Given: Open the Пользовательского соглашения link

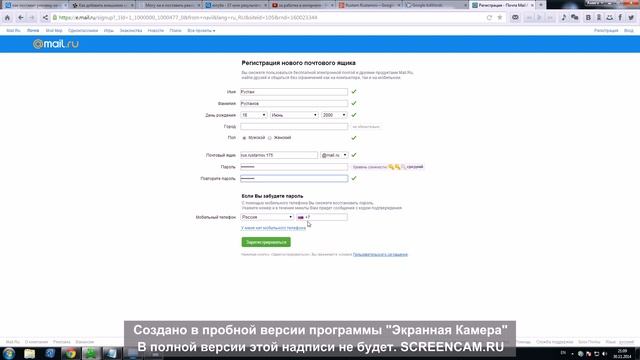Looking at the screenshot, I should click(380, 255).
